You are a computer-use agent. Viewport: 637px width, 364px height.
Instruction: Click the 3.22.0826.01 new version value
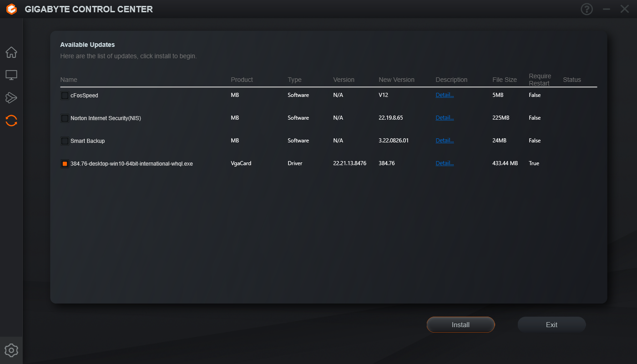(x=394, y=141)
